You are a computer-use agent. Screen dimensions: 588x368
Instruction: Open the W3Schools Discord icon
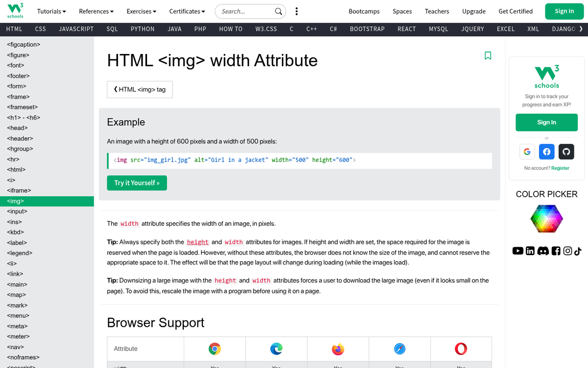coord(543,251)
